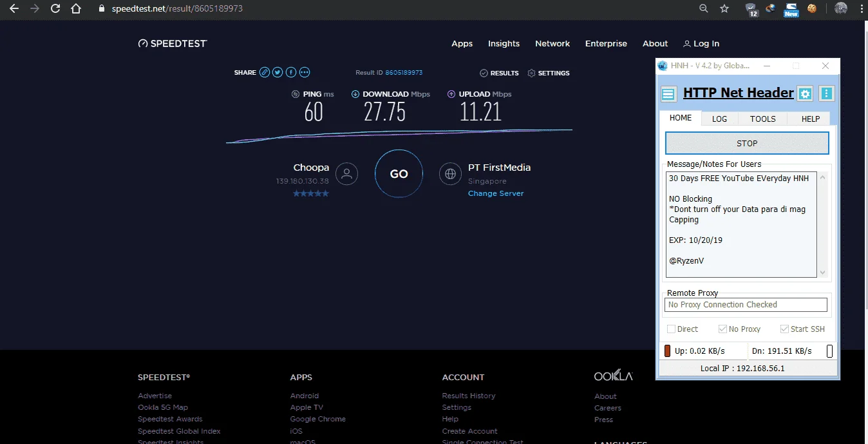
Task: Open Results History footer link
Action: (469, 396)
